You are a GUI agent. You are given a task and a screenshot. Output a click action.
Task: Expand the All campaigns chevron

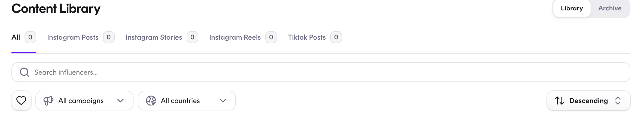tap(120, 101)
